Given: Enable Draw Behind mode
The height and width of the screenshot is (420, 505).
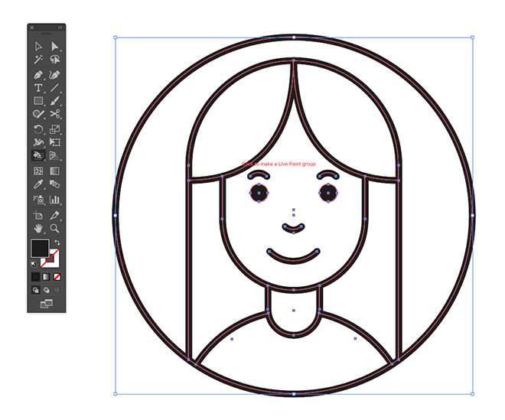Looking at the screenshot, I should 47,290.
